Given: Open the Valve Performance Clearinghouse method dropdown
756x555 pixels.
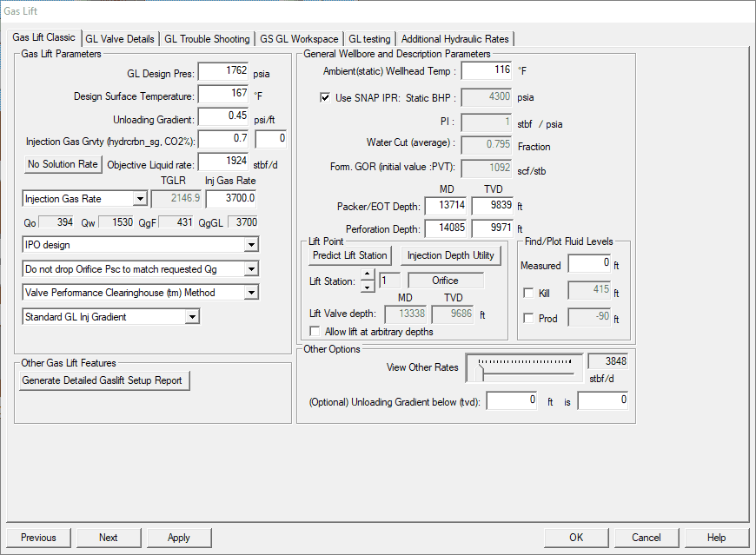Looking at the screenshot, I should tap(252, 292).
